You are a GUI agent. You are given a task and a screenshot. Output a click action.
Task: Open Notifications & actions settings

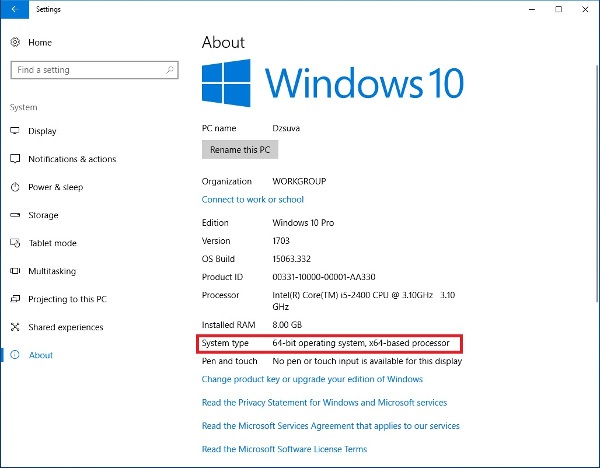(72, 159)
